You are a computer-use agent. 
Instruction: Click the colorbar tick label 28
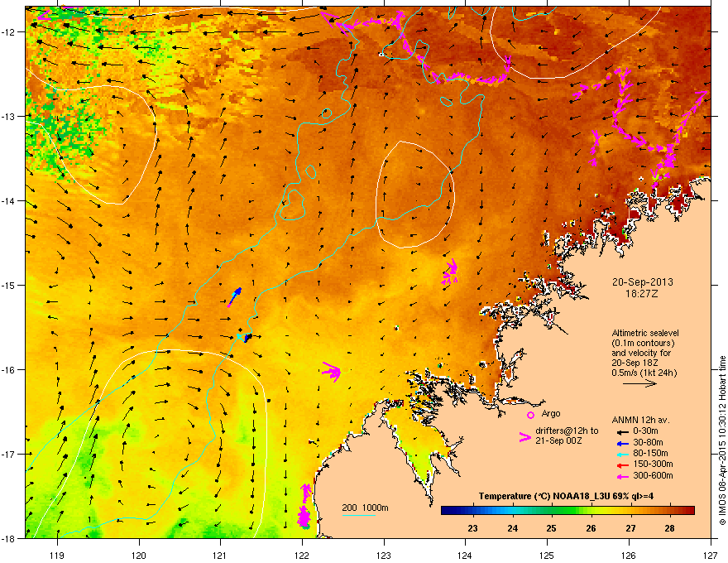click(x=669, y=528)
